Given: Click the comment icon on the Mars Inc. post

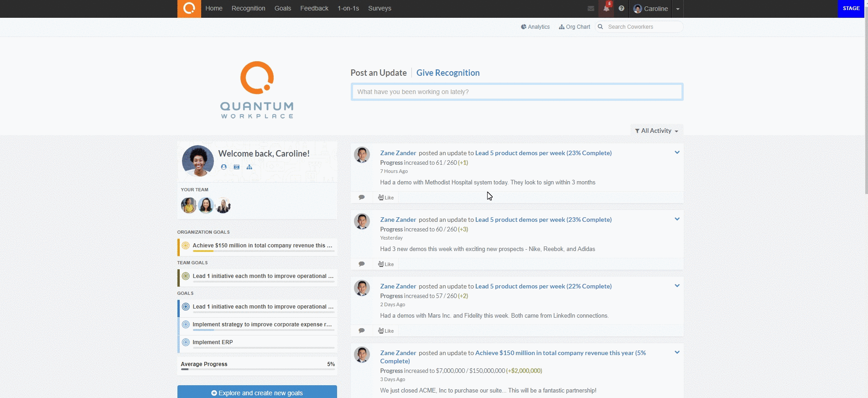Looking at the screenshot, I should click(x=362, y=330).
